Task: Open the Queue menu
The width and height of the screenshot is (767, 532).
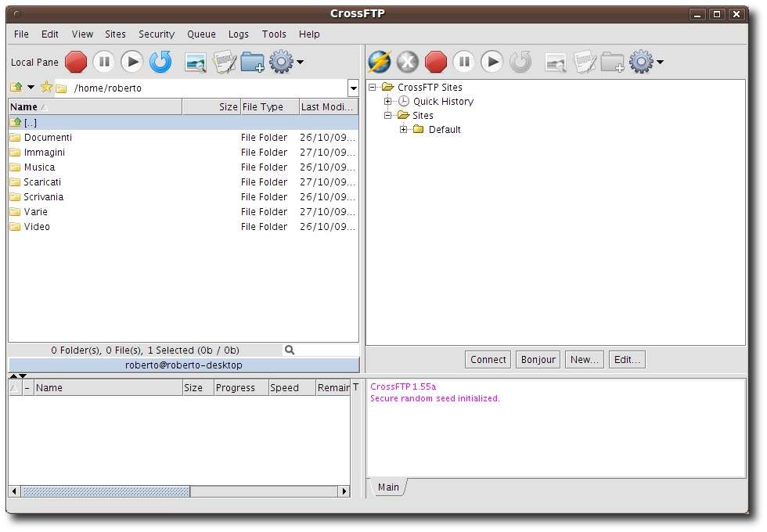Action: (202, 34)
